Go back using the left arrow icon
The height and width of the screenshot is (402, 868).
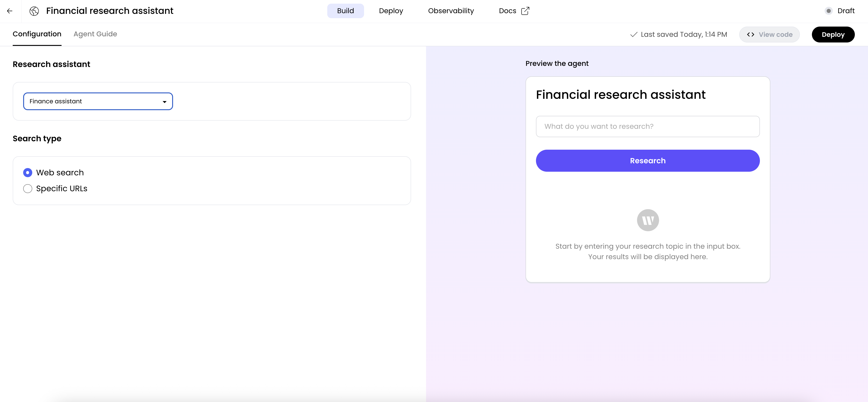pos(10,11)
